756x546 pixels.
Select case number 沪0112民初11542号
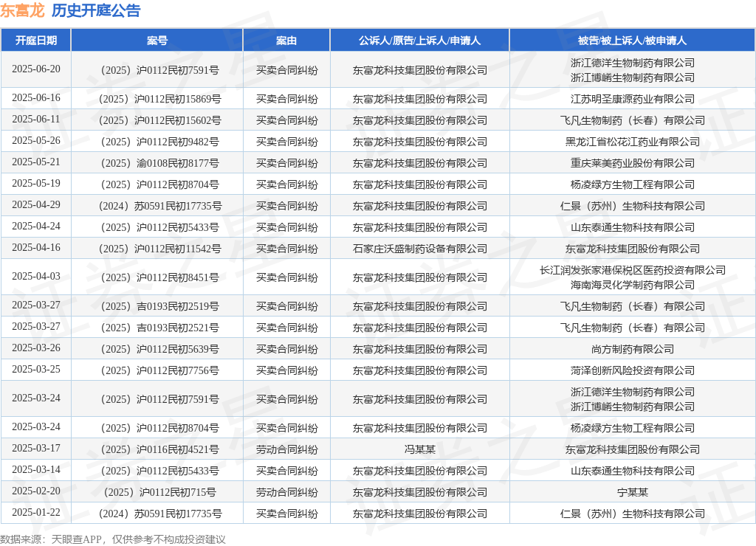tap(160, 249)
